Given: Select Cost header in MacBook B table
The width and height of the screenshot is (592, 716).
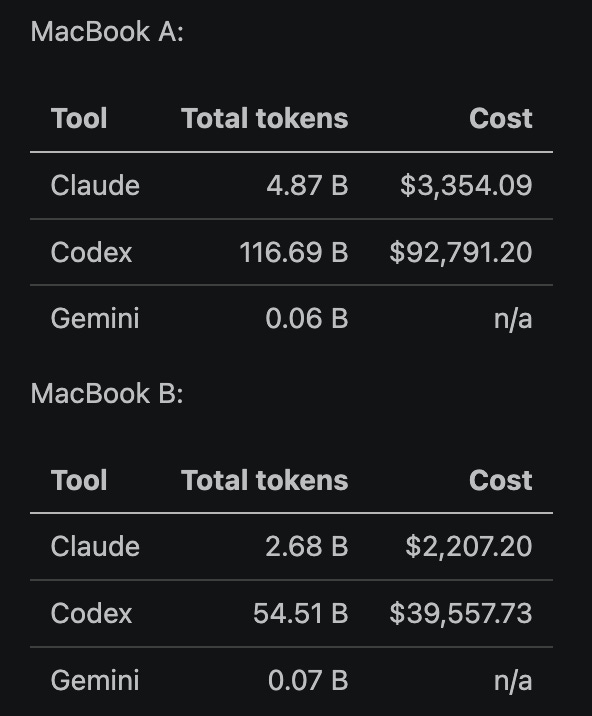Looking at the screenshot, I should (501, 480).
